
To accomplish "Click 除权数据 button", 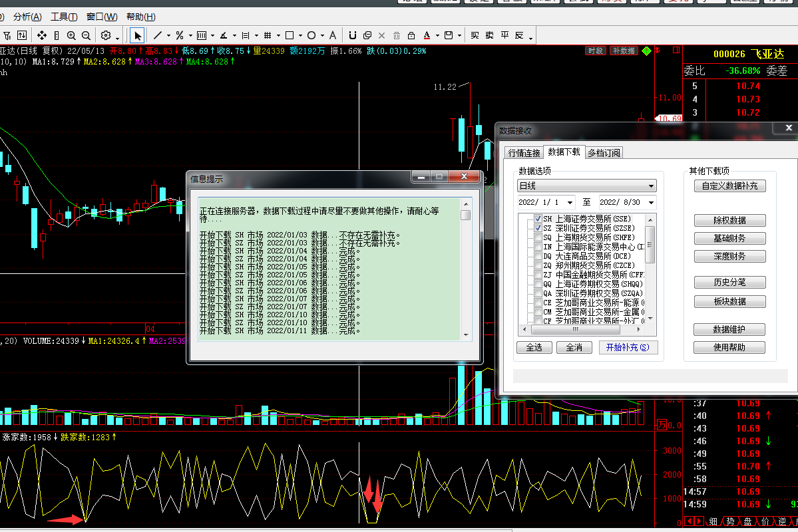I will pyautogui.click(x=730, y=220).
